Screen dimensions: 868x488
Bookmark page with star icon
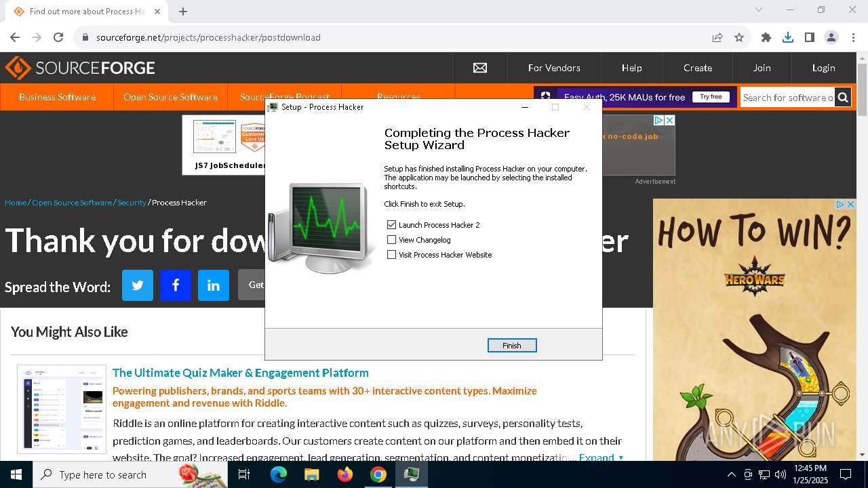coord(739,37)
